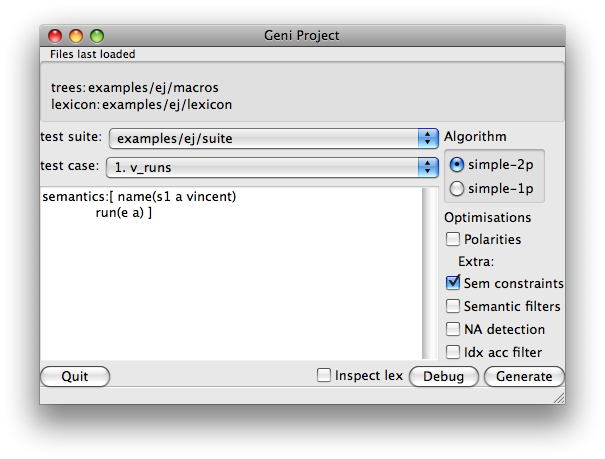The image size is (605, 459).
Task: Check the Inspect lex checkbox
Action: (x=324, y=375)
